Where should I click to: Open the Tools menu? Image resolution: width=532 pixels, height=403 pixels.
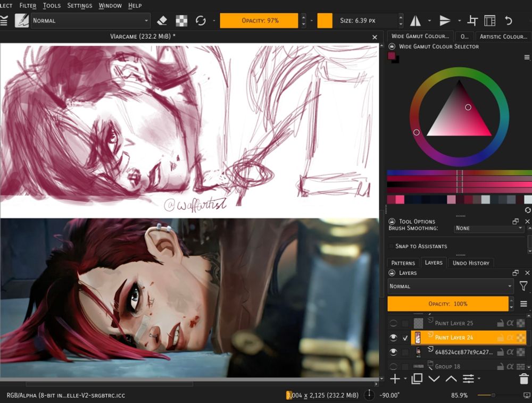[52, 5]
